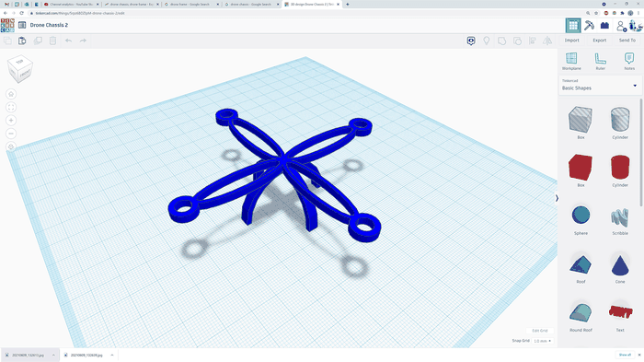The width and height of the screenshot is (644, 362).
Task: Click the Tinkercad logo
Action: pos(7,25)
